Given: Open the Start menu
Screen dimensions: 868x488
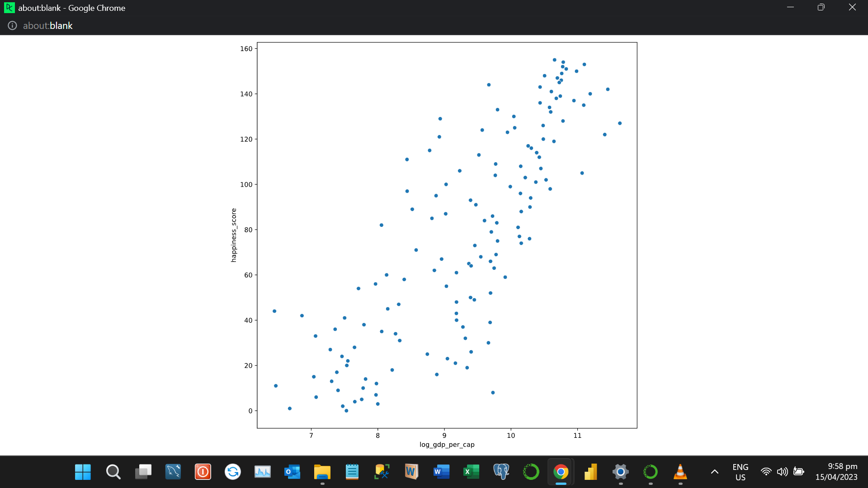Looking at the screenshot, I should [82, 472].
